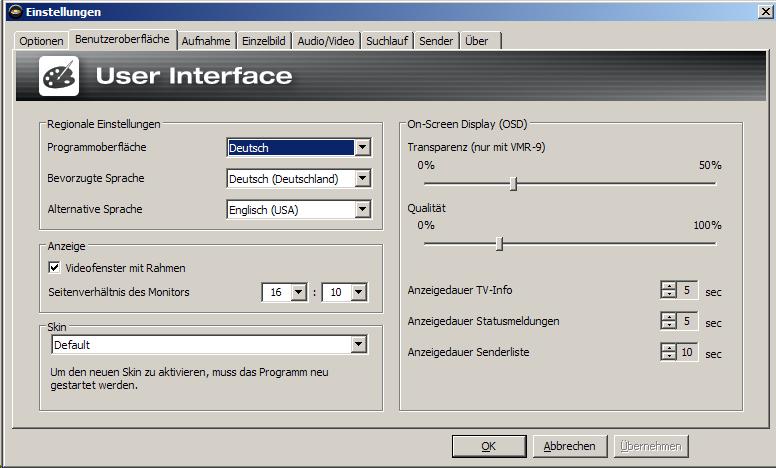Open the Aufnahme tab

pos(206,41)
